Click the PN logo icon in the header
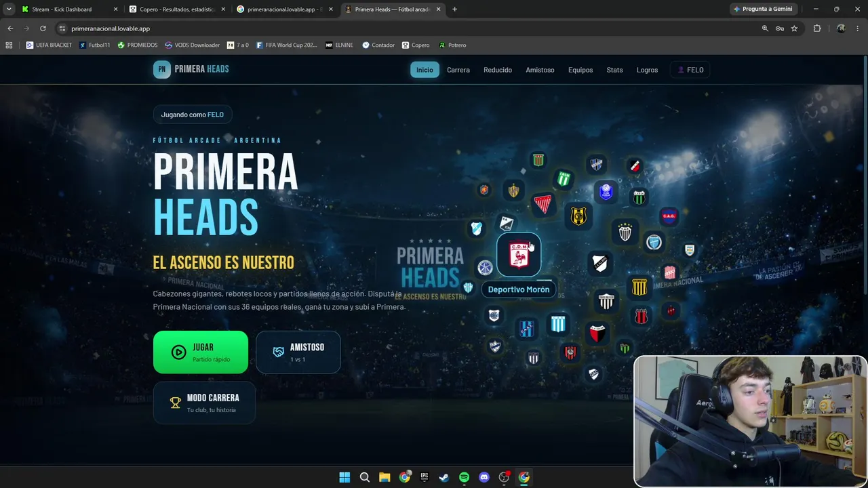 click(x=161, y=69)
